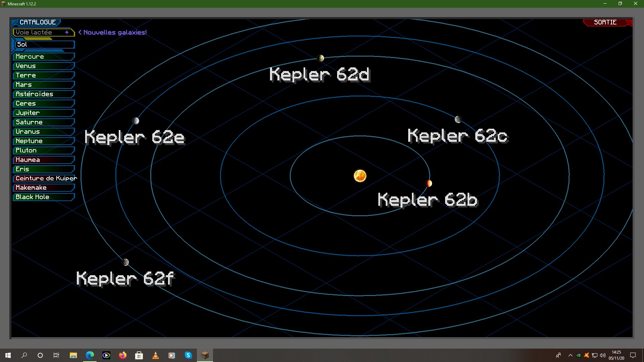Viewport: 644px width, 362px height.
Task: Expand the Voie lactée plus toggle
Action: coord(67,32)
